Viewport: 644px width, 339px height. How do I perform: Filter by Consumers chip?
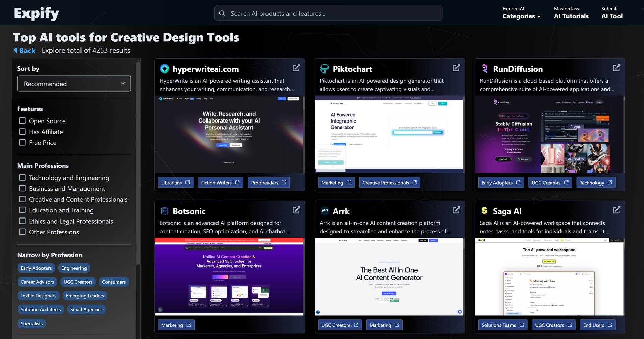pos(114,282)
